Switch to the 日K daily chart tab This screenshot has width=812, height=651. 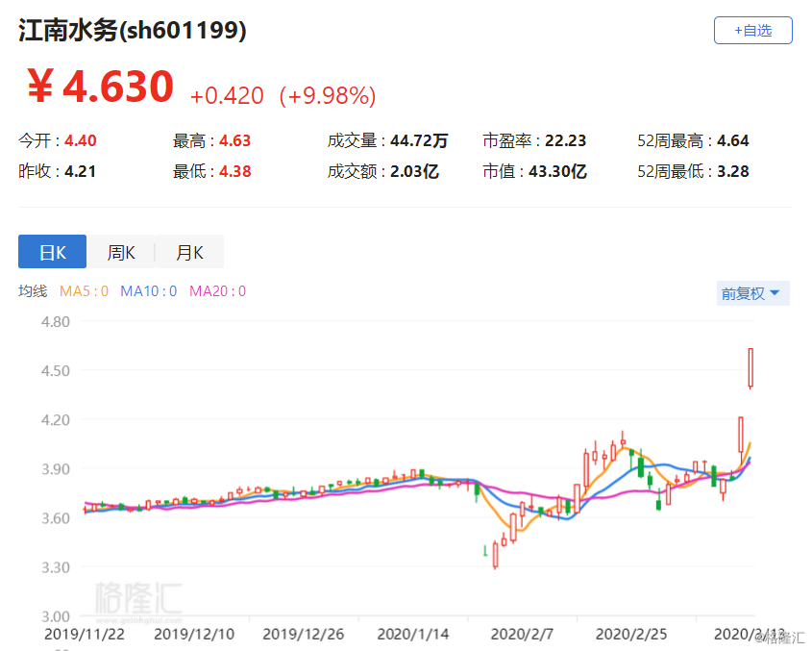click(x=52, y=252)
